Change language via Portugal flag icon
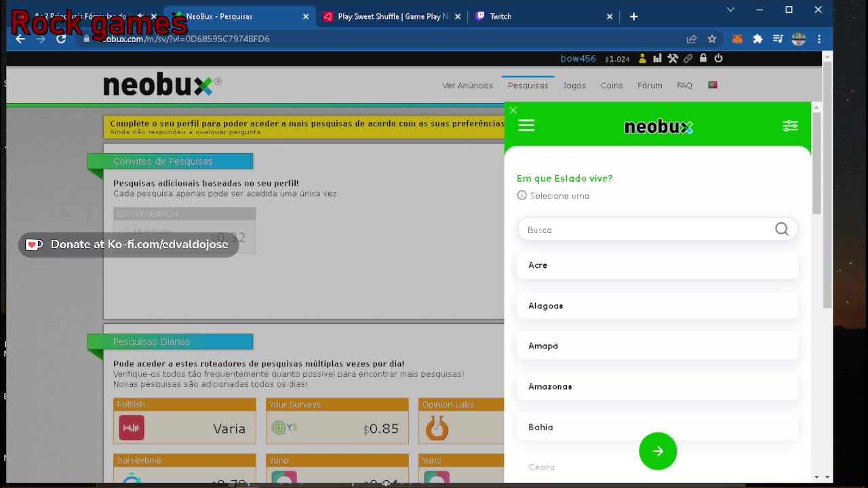This screenshot has height=488, width=868. point(713,85)
